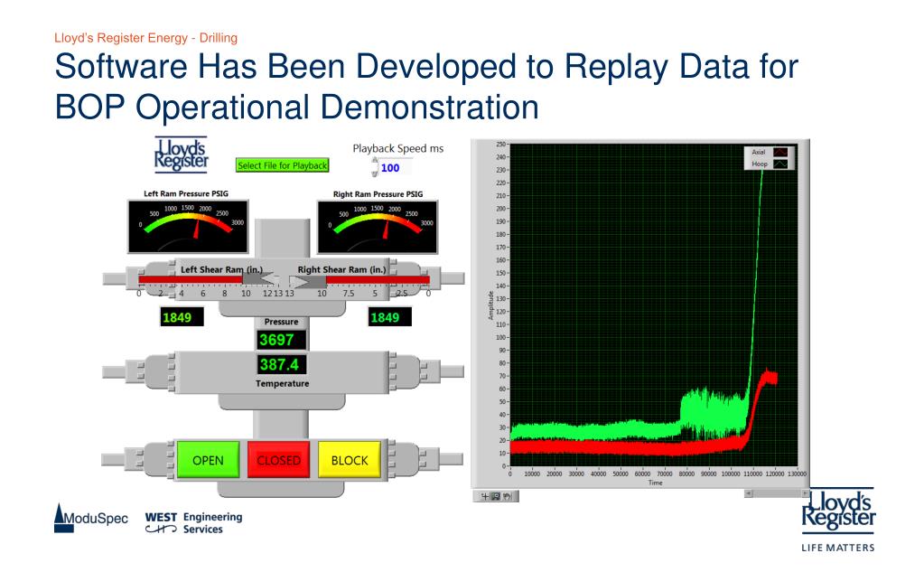The height and width of the screenshot is (572, 924).
Task: Select the green OPEN button
Action: pyautogui.click(x=208, y=459)
